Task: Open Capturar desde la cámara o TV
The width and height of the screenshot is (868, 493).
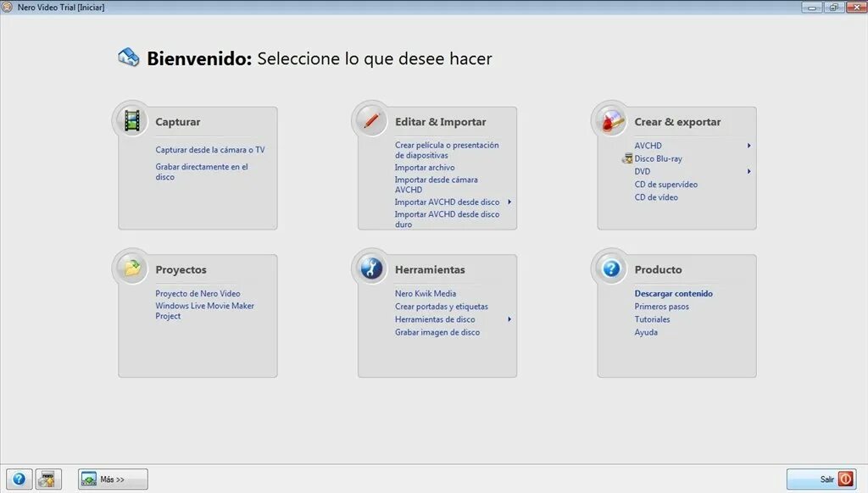Action: click(210, 150)
